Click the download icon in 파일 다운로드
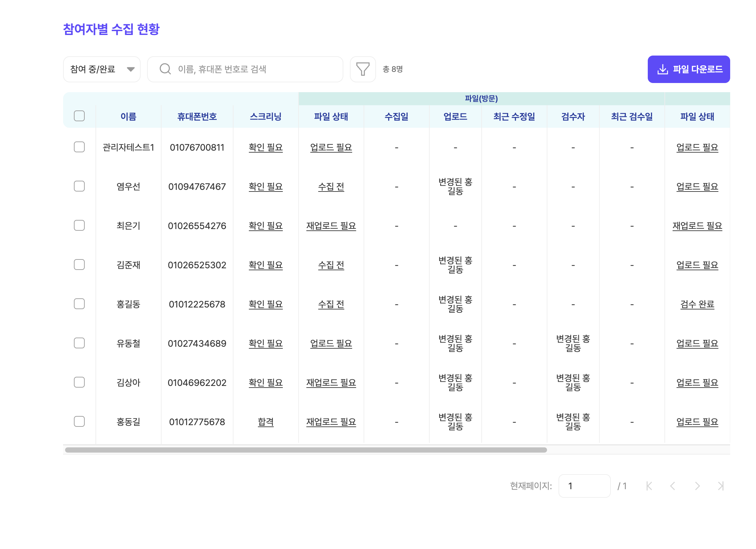The height and width of the screenshot is (549, 756). coord(662,69)
